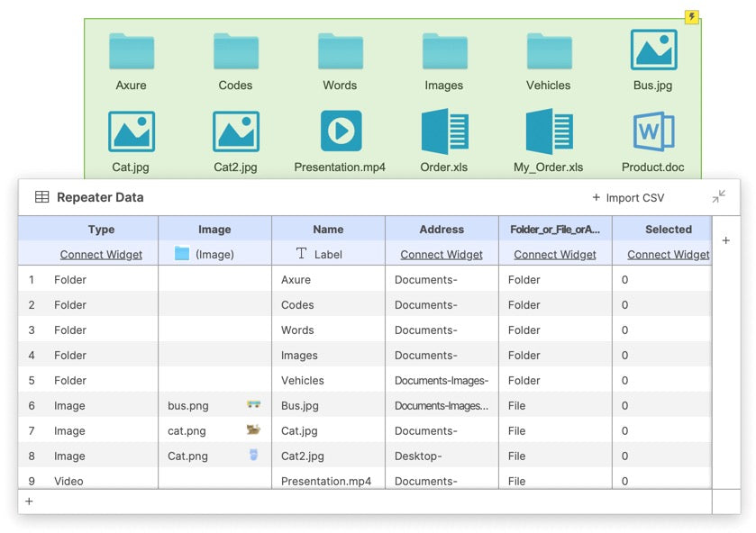Select the Vehicles folder icon
The width and height of the screenshot is (756, 533).
549,51
